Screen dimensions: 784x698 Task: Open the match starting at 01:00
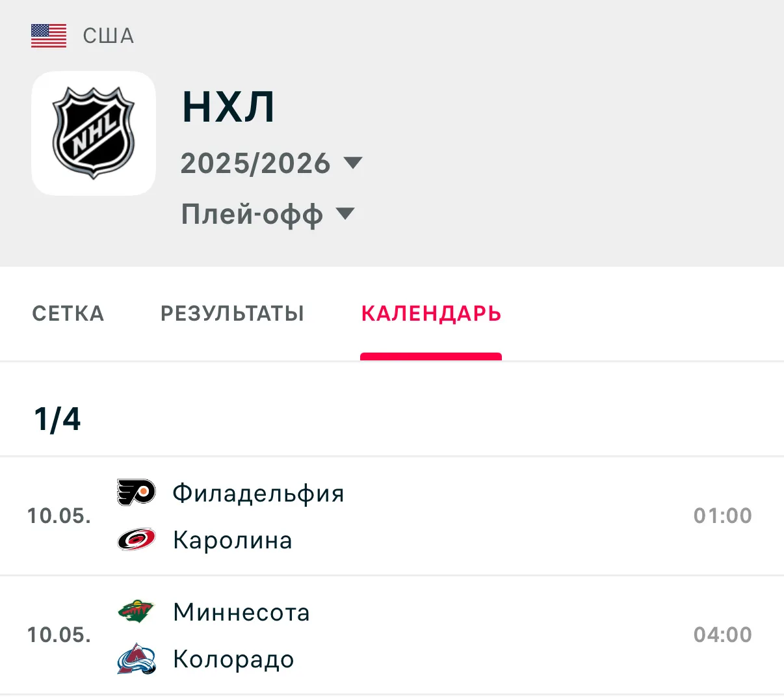click(x=392, y=516)
